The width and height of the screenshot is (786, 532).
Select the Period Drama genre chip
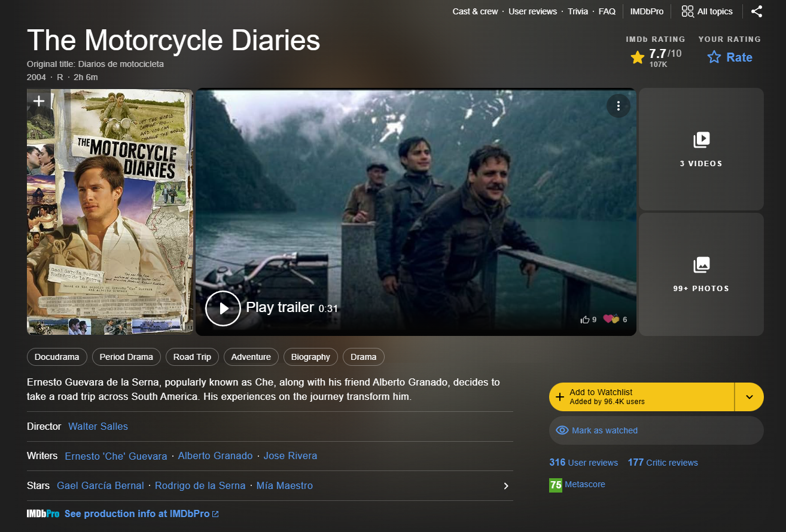pyautogui.click(x=126, y=357)
